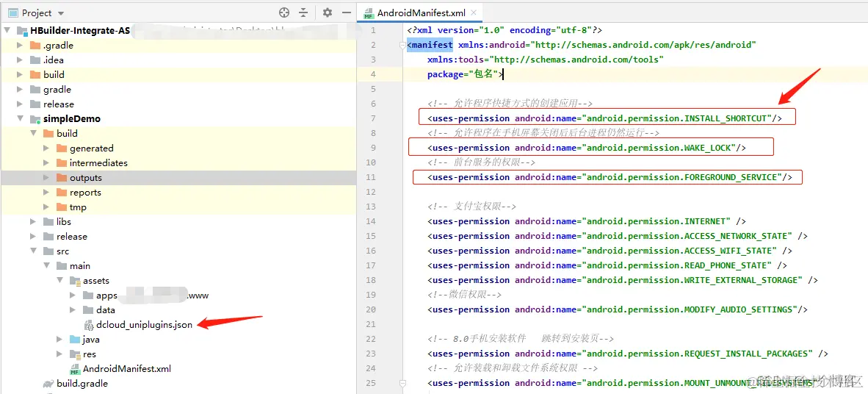This screenshot has width=868, height=394.
Task: Open Project panel settings gear
Action: [x=328, y=12]
